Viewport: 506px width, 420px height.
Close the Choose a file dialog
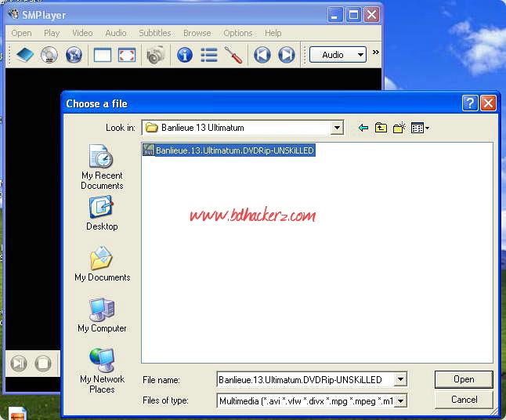488,103
